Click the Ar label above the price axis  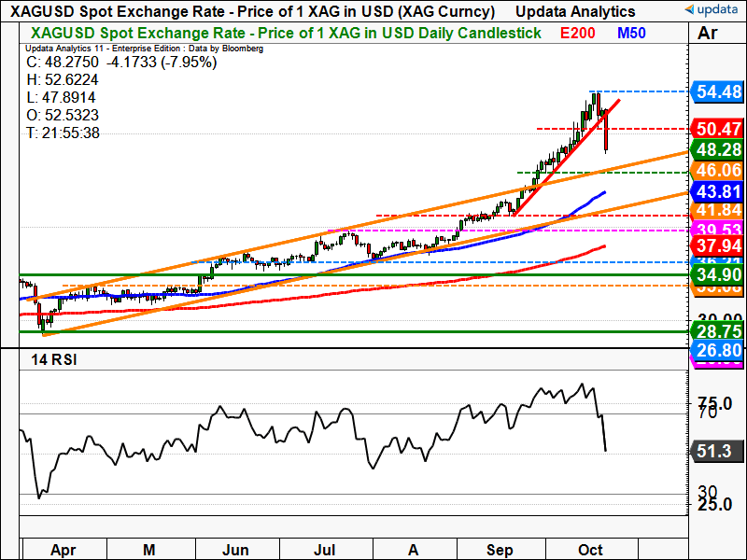pyautogui.click(x=707, y=34)
